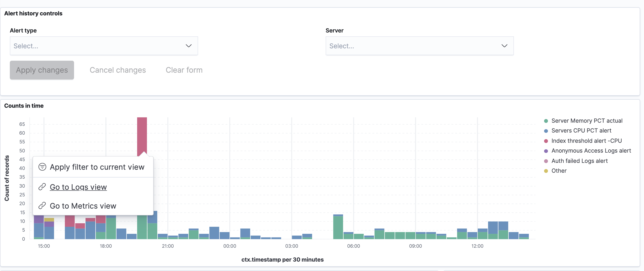Viewport: 644px width, 271px height.
Task: Click the yellow Other legend color dot
Action: click(x=546, y=171)
